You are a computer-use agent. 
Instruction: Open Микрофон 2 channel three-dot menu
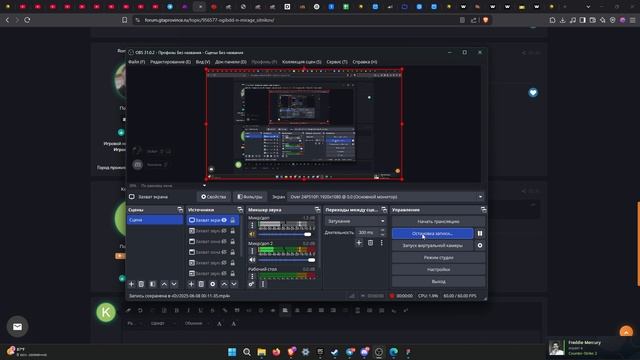[252, 251]
